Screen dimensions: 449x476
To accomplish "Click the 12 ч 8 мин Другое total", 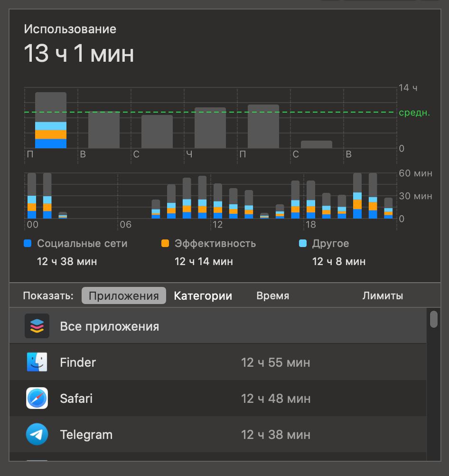I will (339, 261).
